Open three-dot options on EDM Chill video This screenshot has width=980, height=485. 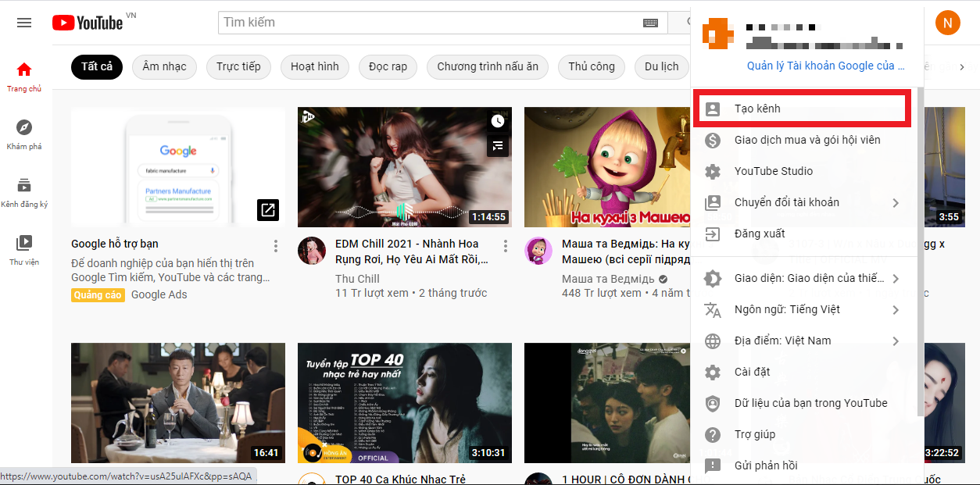point(506,245)
